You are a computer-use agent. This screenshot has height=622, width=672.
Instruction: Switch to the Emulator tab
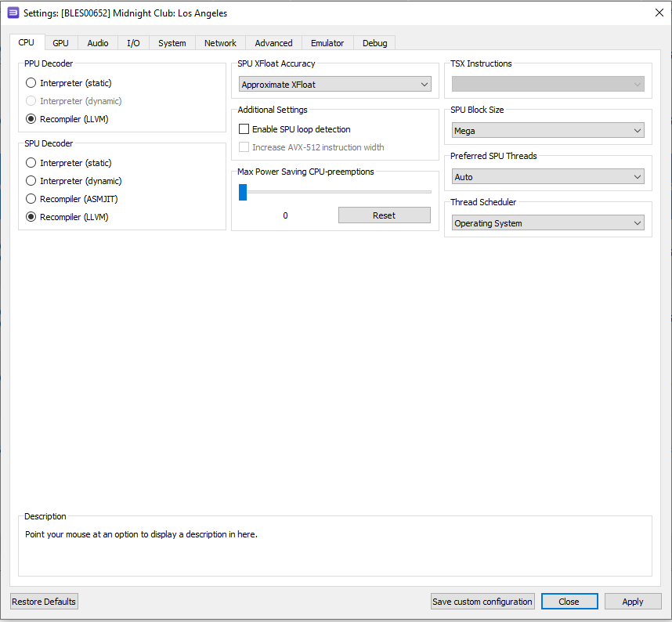point(327,43)
